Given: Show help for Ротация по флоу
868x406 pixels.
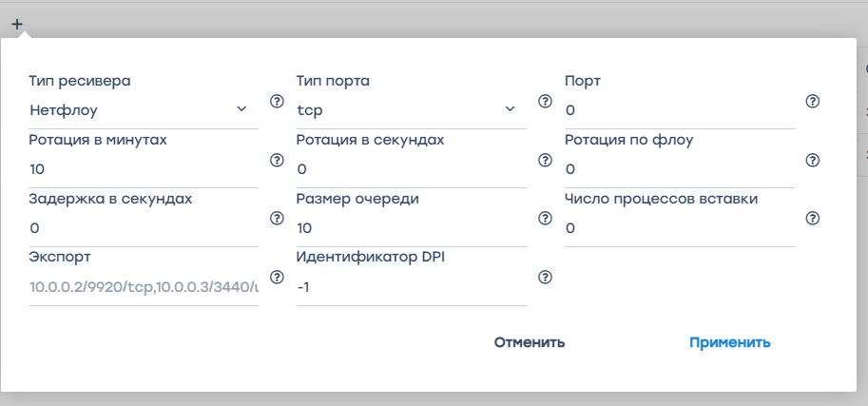Looking at the screenshot, I should point(813,160).
